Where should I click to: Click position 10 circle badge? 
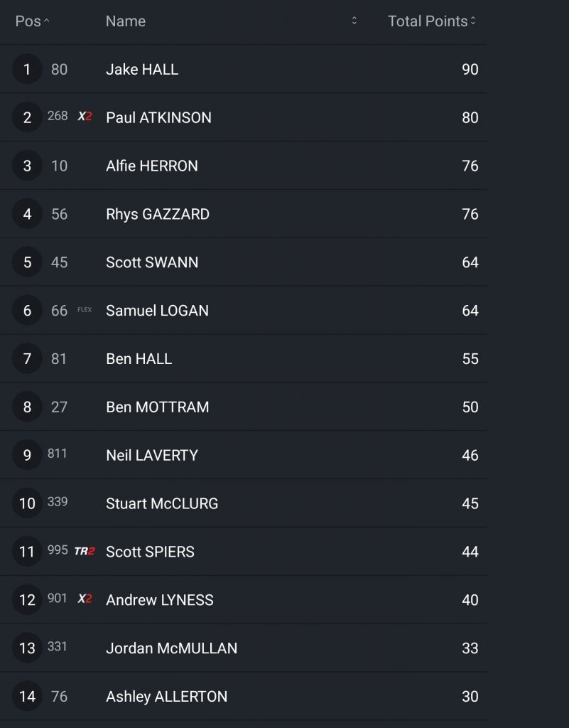(27, 503)
